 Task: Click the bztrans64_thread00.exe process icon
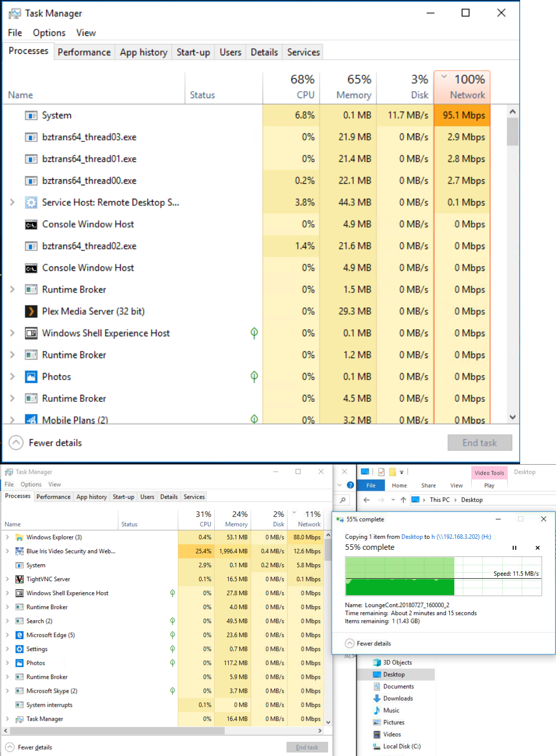point(31,181)
